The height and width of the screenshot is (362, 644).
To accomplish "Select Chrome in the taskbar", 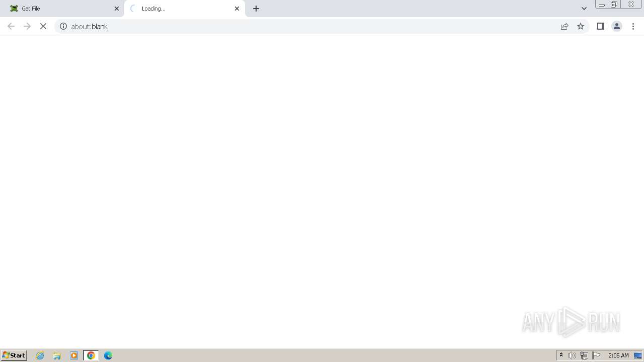I will click(91, 355).
